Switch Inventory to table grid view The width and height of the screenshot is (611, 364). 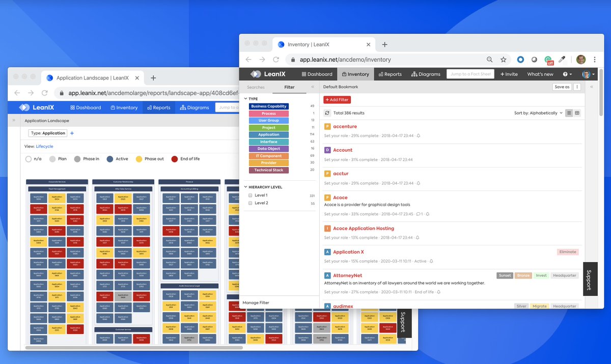point(577,113)
